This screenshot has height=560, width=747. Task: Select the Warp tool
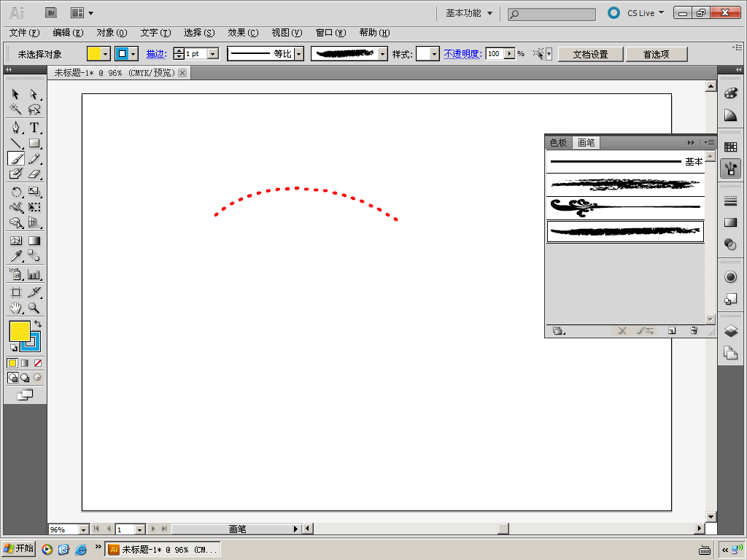[x=15, y=207]
